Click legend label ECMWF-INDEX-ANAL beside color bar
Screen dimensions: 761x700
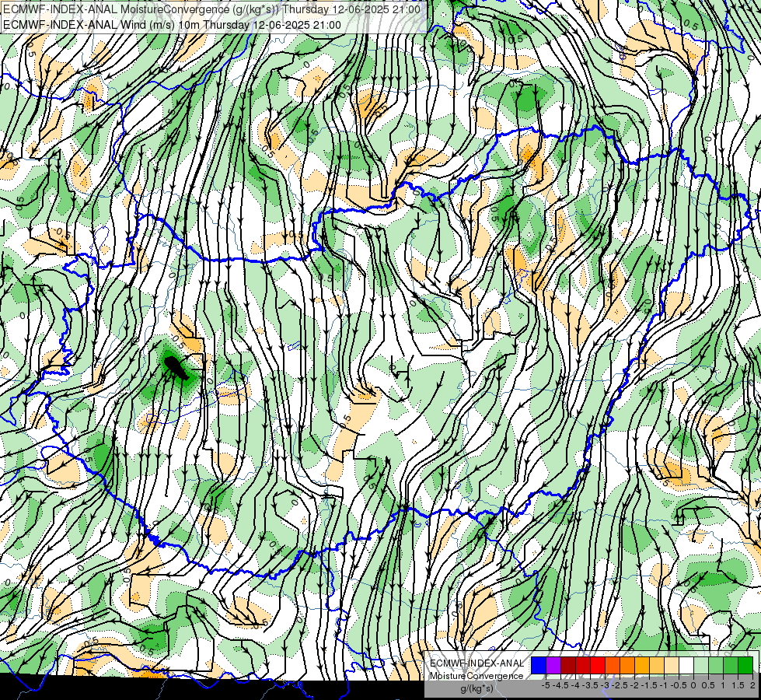pyautogui.click(x=476, y=663)
